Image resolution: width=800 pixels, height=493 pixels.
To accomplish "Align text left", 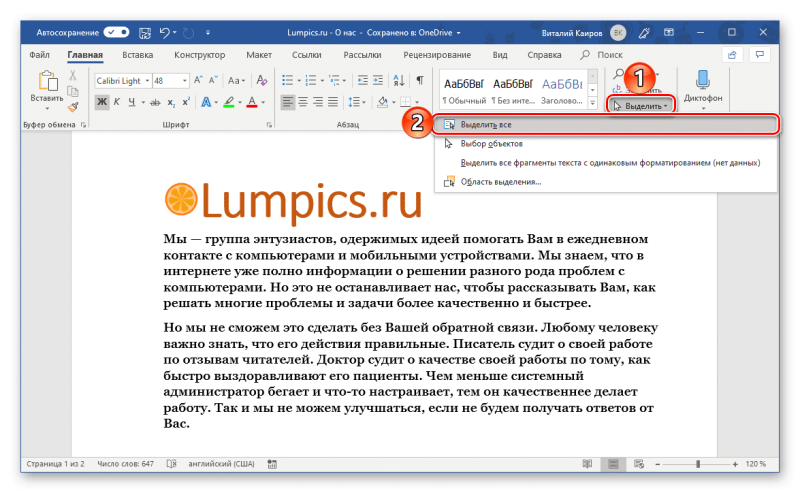I will point(288,103).
